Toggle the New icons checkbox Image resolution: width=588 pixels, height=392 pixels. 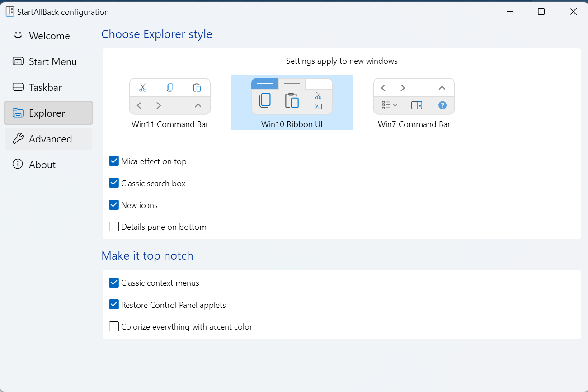click(114, 205)
